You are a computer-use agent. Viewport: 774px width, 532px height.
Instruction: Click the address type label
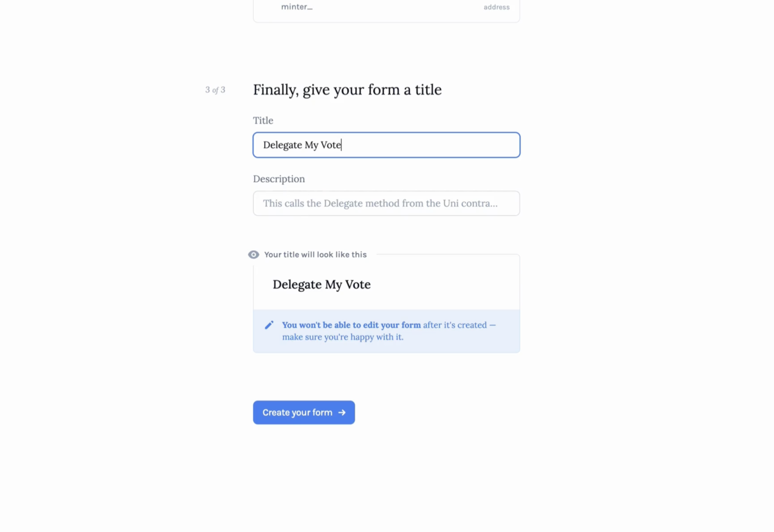[497, 7]
